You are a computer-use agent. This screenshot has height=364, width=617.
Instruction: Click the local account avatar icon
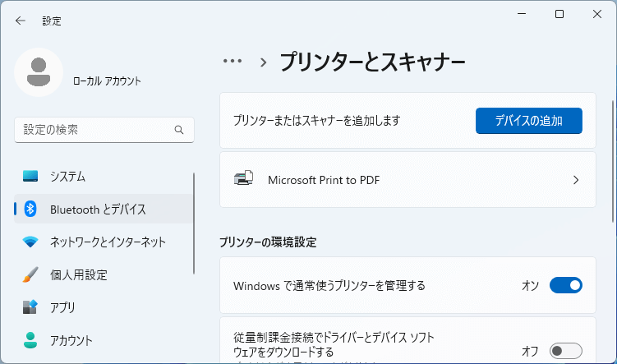click(39, 72)
